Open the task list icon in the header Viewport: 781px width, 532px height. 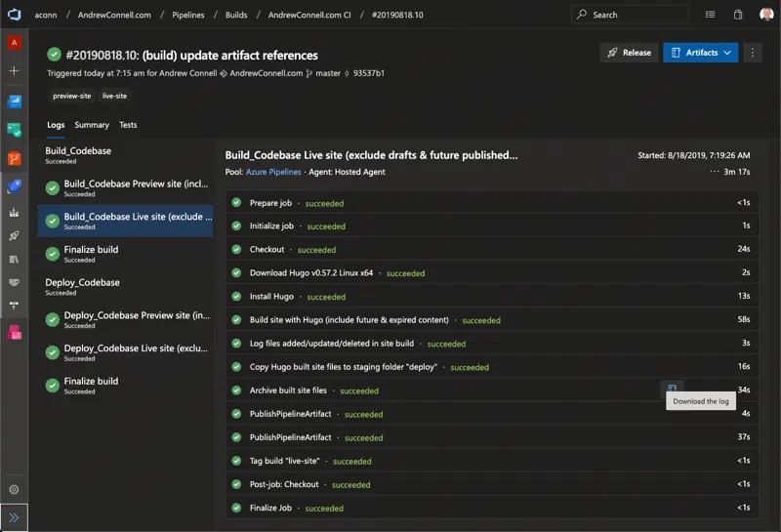point(711,15)
